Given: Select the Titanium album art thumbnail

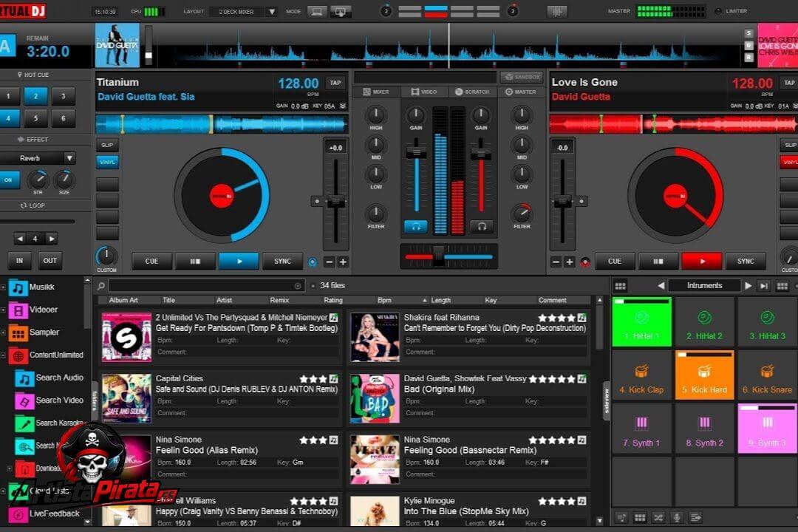Looking at the screenshot, I should pyautogui.click(x=117, y=45).
